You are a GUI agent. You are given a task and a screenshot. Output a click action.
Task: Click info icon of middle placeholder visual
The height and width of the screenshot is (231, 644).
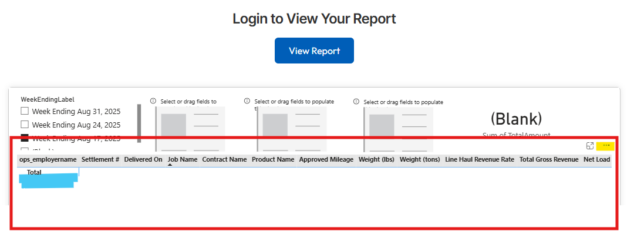(x=247, y=101)
